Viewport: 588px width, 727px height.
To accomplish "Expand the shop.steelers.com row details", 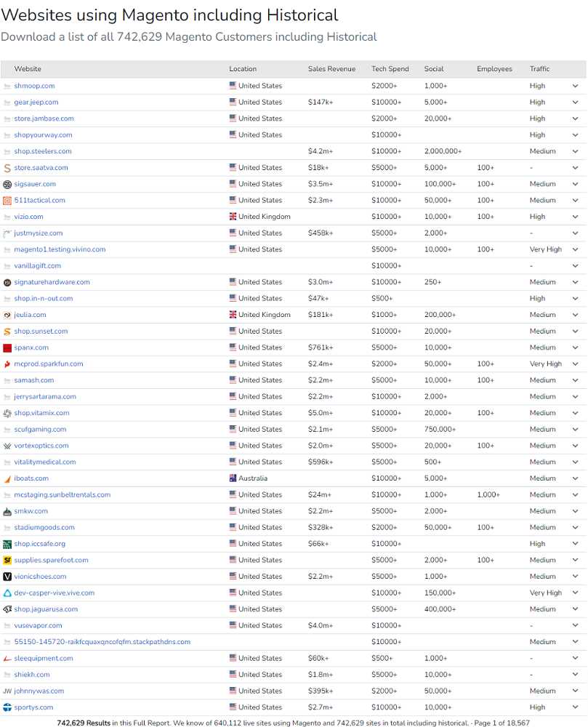I will (575, 151).
